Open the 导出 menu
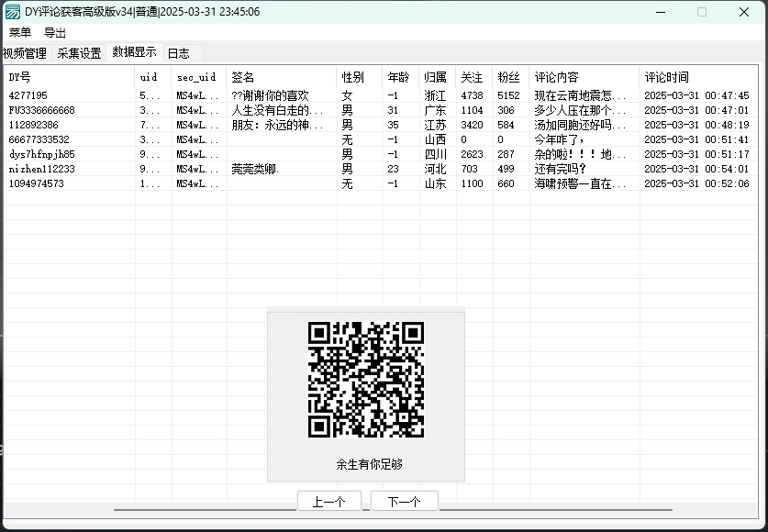This screenshot has width=768, height=532. pyautogui.click(x=55, y=33)
